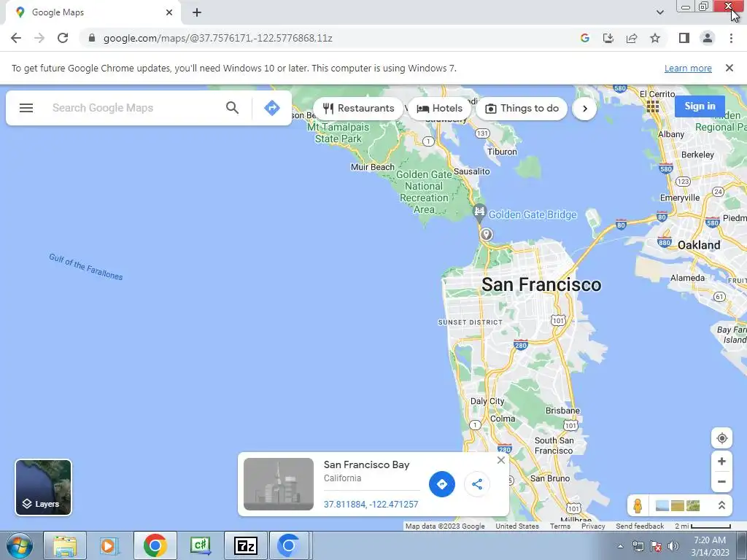The width and height of the screenshot is (747, 560).
Task: Click Send feedback link
Action: point(640,526)
